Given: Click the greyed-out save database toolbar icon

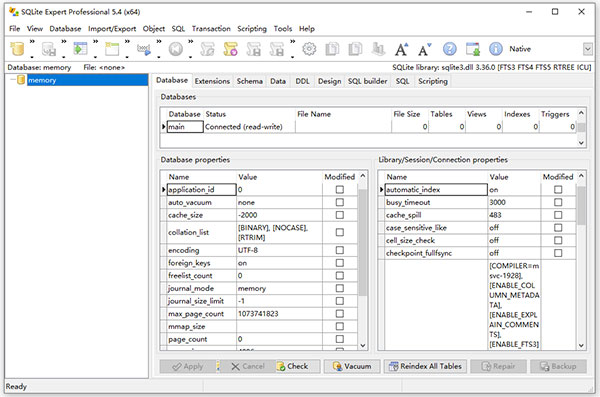Looking at the screenshot, I should point(49,49).
